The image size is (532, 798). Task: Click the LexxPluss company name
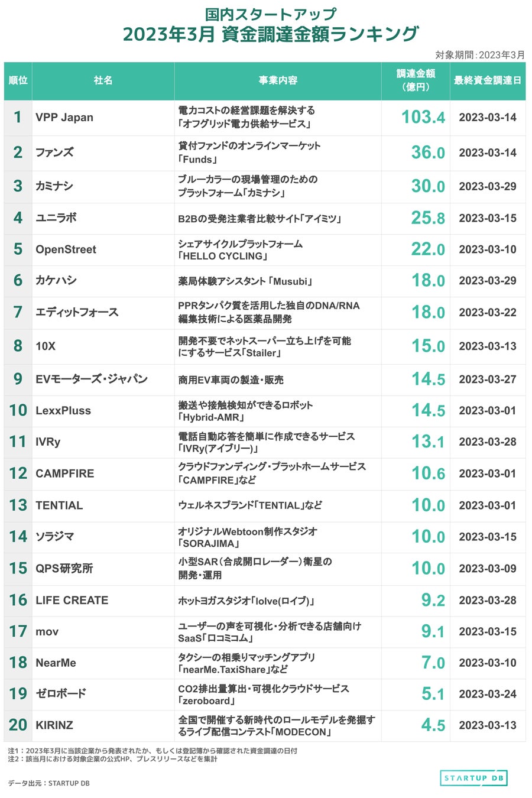coord(63,410)
